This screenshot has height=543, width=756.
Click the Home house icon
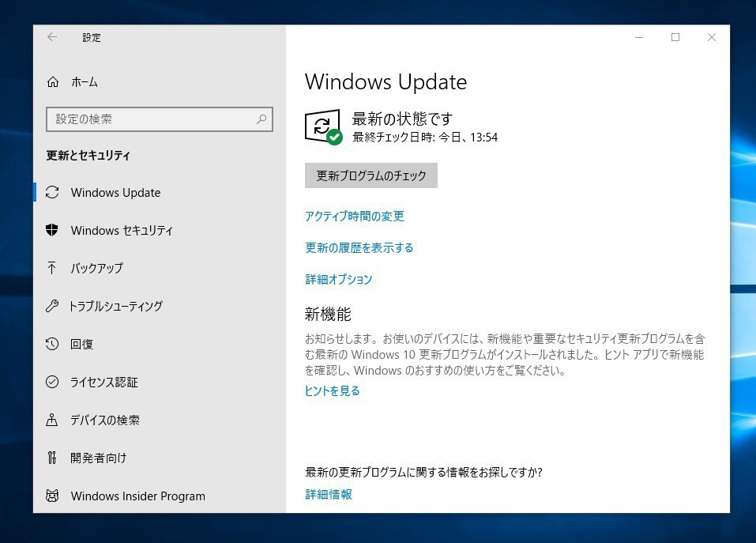(53, 82)
